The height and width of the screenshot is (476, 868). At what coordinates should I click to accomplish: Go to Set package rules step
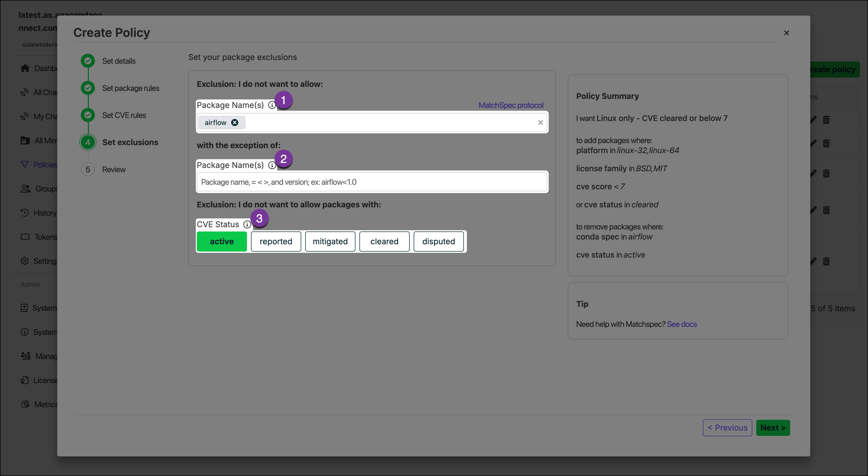click(131, 88)
